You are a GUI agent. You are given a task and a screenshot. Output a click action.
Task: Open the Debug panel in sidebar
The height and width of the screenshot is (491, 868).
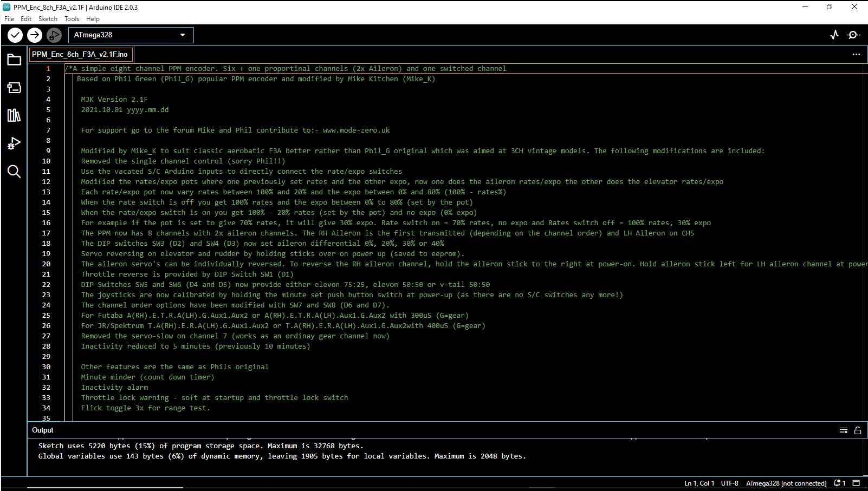pyautogui.click(x=14, y=143)
